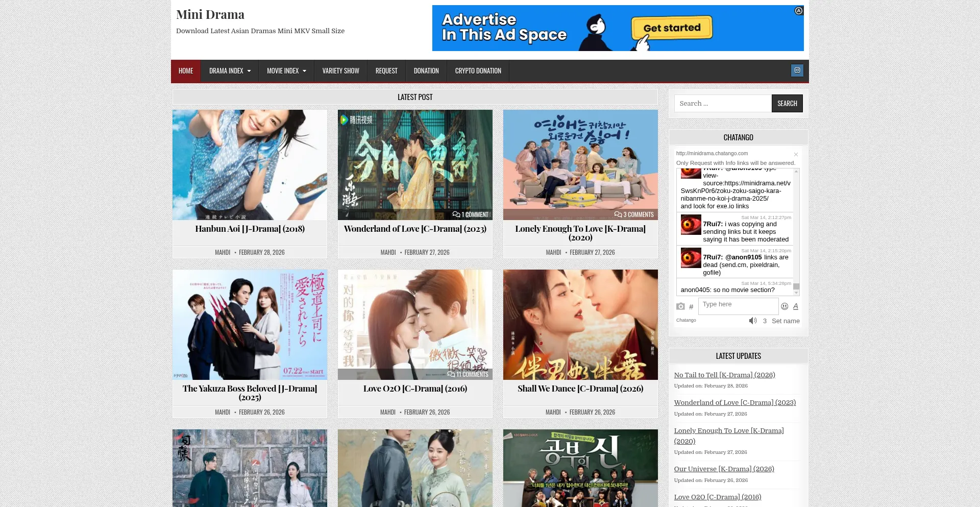Open Lonely Enough To Love poster thumbnail
The height and width of the screenshot is (507, 980).
[x=580, y=165]
